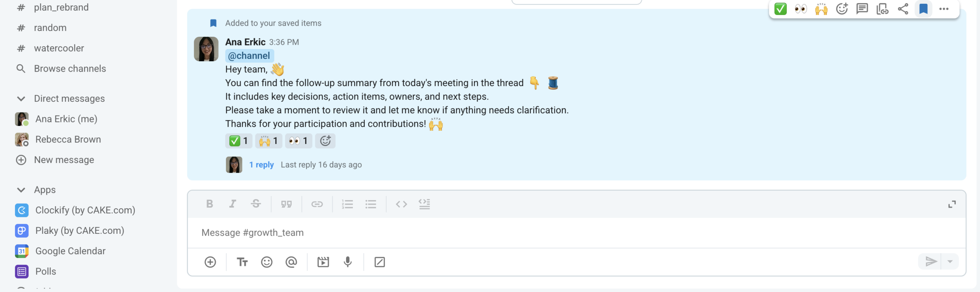This screenshot has height=292, width=980.
Task: Attach a file with the plus icon
Action: [x=210, y=262]
